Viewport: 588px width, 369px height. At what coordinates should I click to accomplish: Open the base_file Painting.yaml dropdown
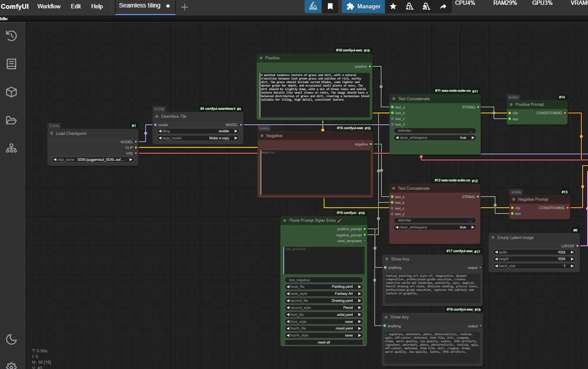(x=323, y=286)
